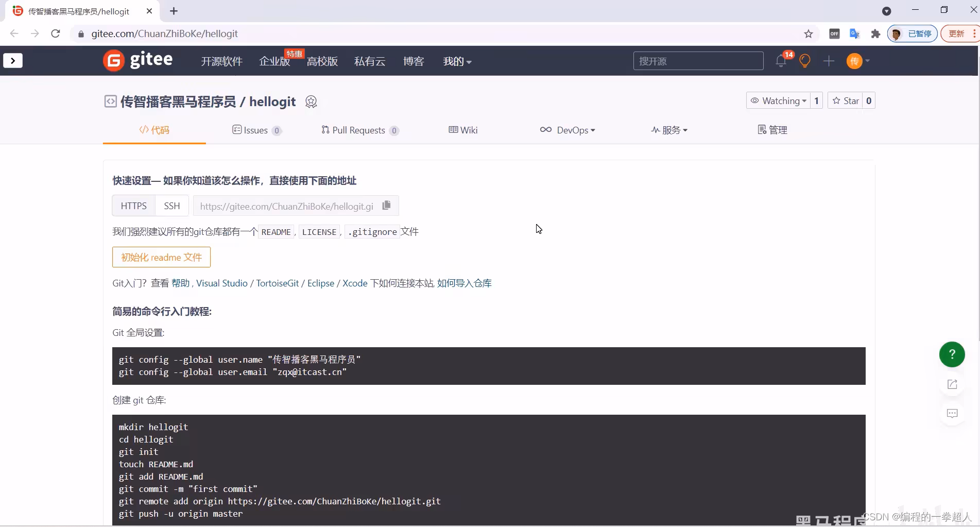Open the Watching dropdown
This screenshot has height=527, width=980.
(x=778, y=100)
